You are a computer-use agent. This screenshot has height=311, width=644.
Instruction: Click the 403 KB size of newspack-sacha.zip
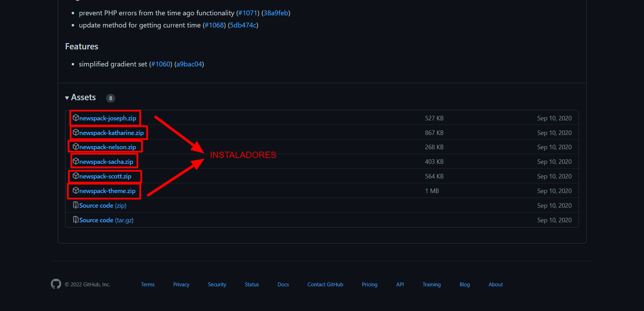pyautogui.click(x=434, y=162)
